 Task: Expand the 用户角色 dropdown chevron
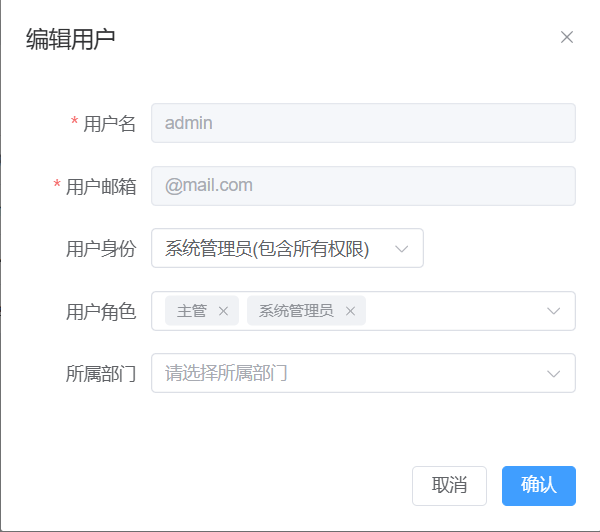(553, 311)
